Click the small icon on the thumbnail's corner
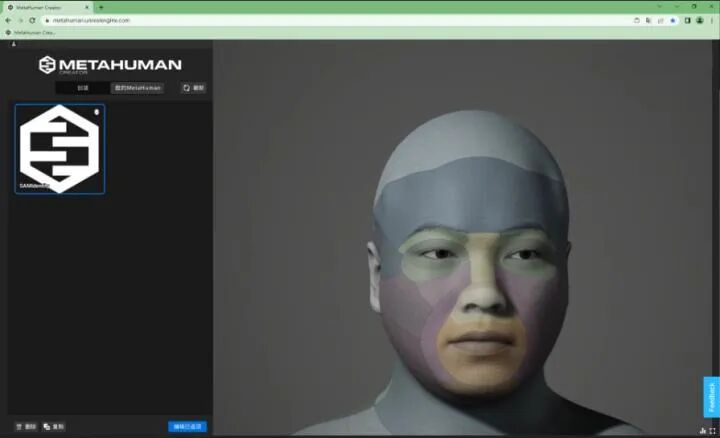720x438 pixels. (x=96, y=112)
